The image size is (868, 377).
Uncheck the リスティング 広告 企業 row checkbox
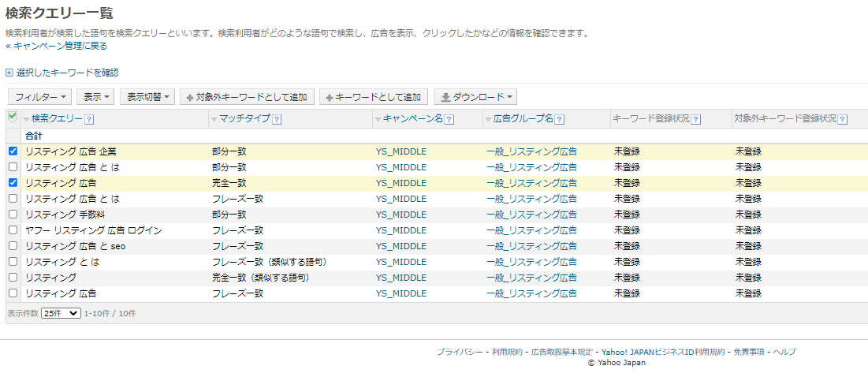click(x=13, y=151)
